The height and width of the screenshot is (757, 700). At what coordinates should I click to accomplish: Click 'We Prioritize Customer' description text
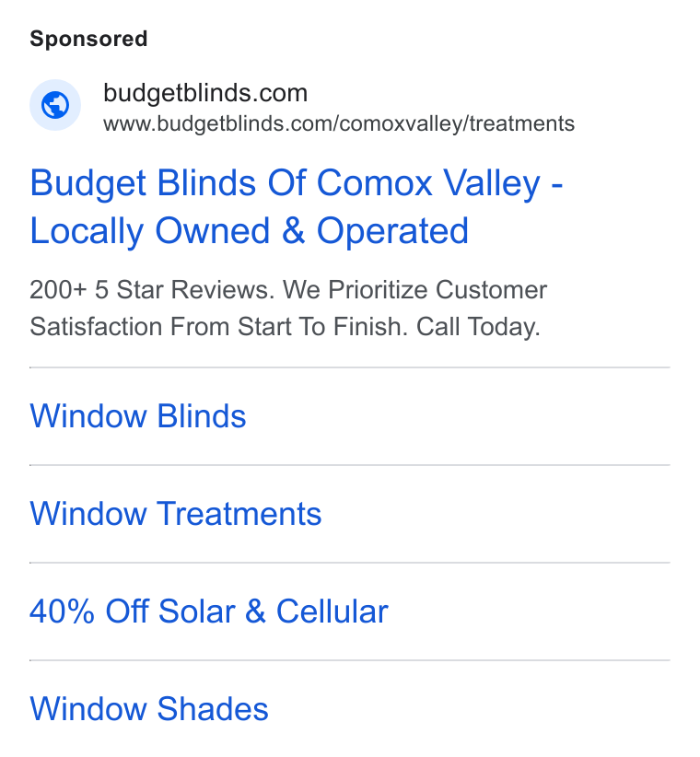414,290
